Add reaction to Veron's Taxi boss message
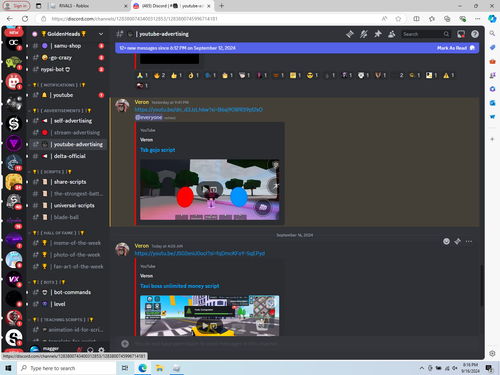The width and height of the screenshot is (500, 375). click(x=446, y=241)
